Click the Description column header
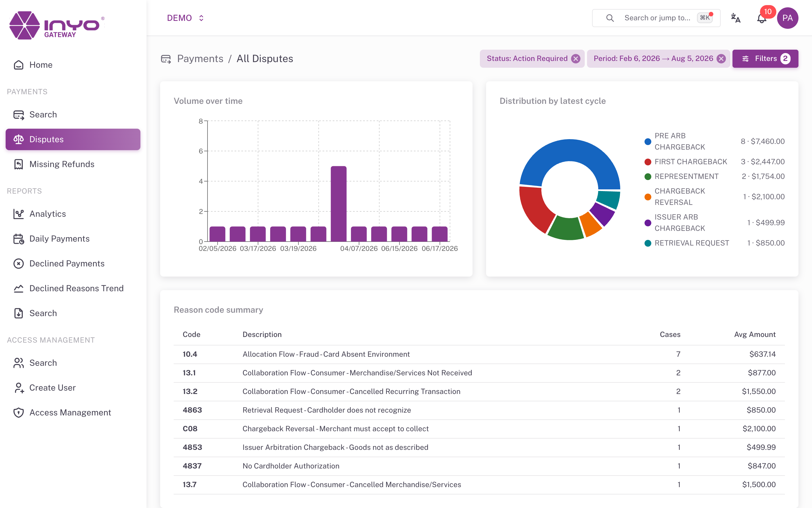This screenshot has height=508, width=812. (262, 335)
